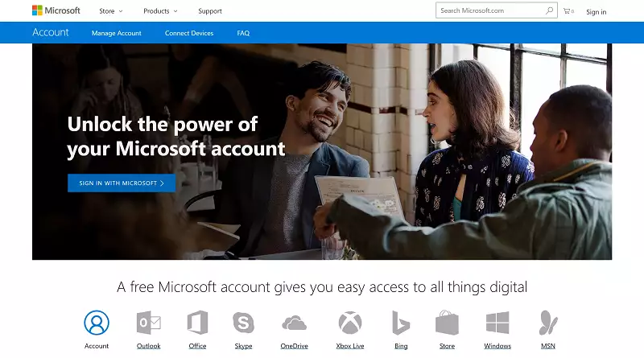Click the OneDrive cloud icon
Image resolution: width=644 pixels, height=358 pixels.
294,323
